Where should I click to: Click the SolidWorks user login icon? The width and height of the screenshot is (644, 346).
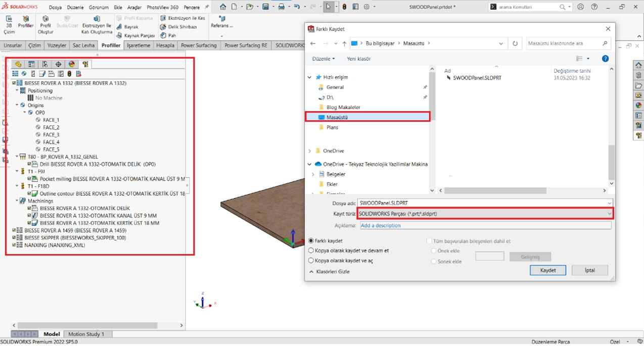(580, 7)
